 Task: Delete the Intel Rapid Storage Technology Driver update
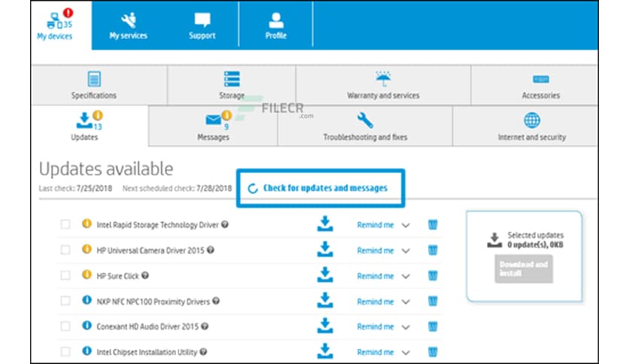point(433,225)
